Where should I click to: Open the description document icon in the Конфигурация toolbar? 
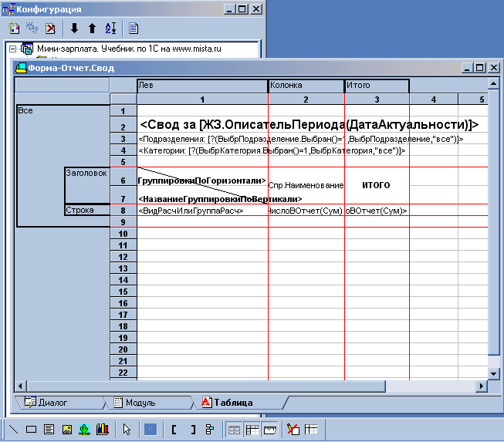[x=134, y=29]
